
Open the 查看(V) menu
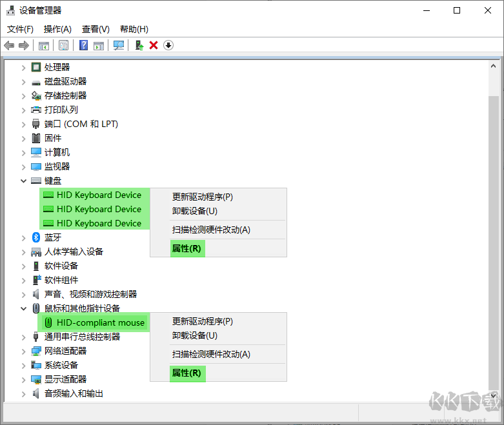coord(96,29)
